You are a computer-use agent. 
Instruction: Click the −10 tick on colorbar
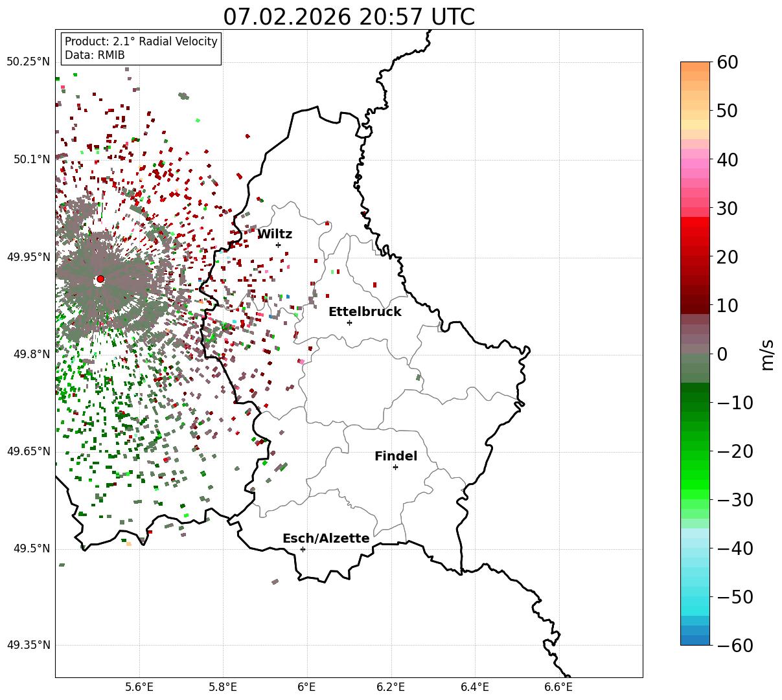[735, 403]
